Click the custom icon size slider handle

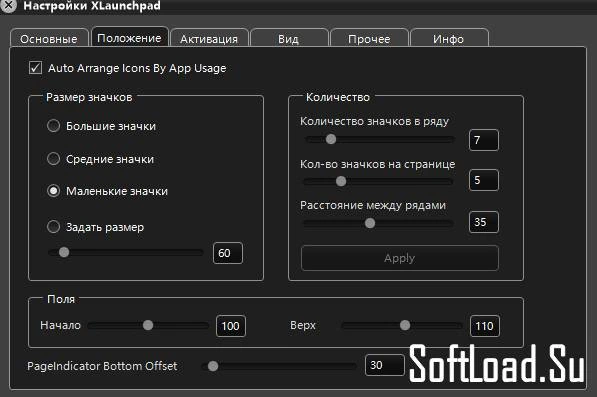coord(64,252)
